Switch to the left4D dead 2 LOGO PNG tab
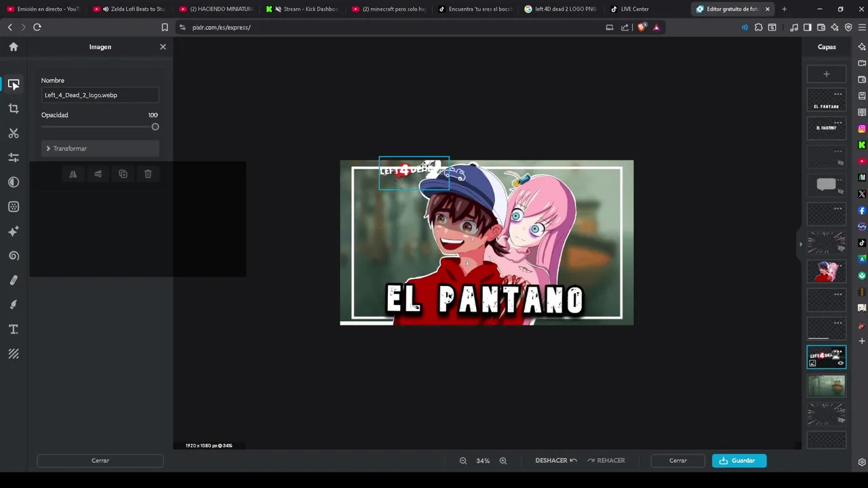The height and width of the screenshot is (488, 868). [x=561, y=9]
